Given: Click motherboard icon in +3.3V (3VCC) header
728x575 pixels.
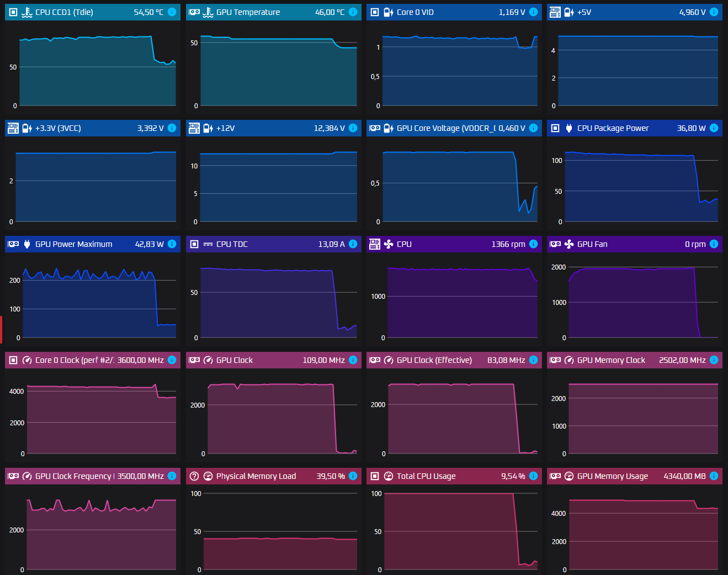Looking at the screenshot, I should pos(13,128).
